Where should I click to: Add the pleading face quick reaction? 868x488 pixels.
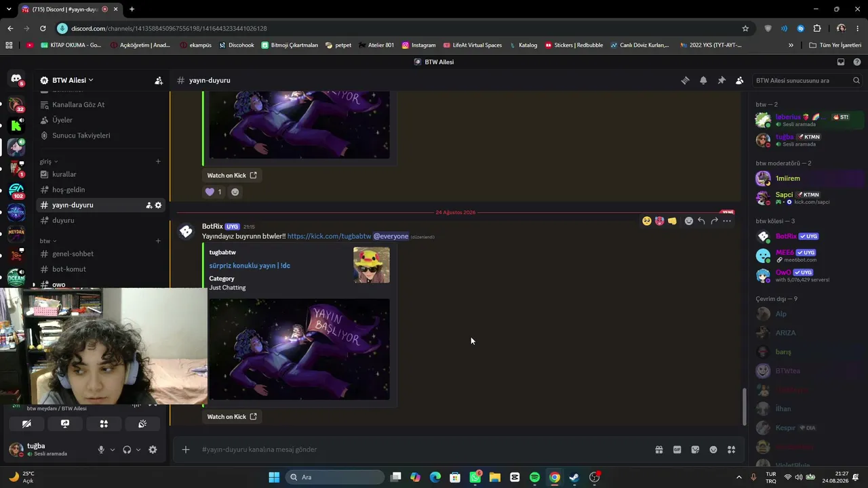click(647, 221)
